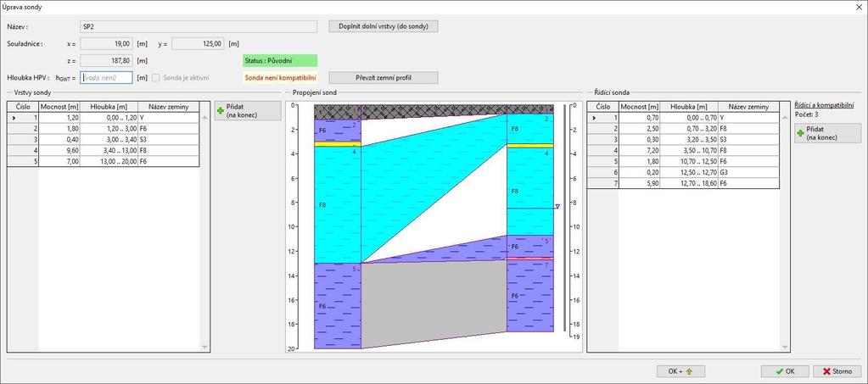Click the green plus icon for Vrstvy sondy Přidat
Screen dimensions: 868x384
point(221,111)
